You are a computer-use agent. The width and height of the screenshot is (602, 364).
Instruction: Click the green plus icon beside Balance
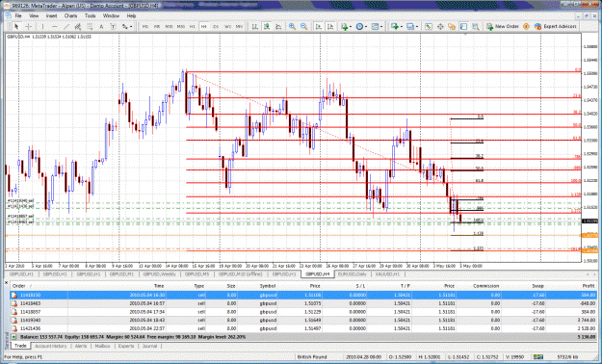13,337
